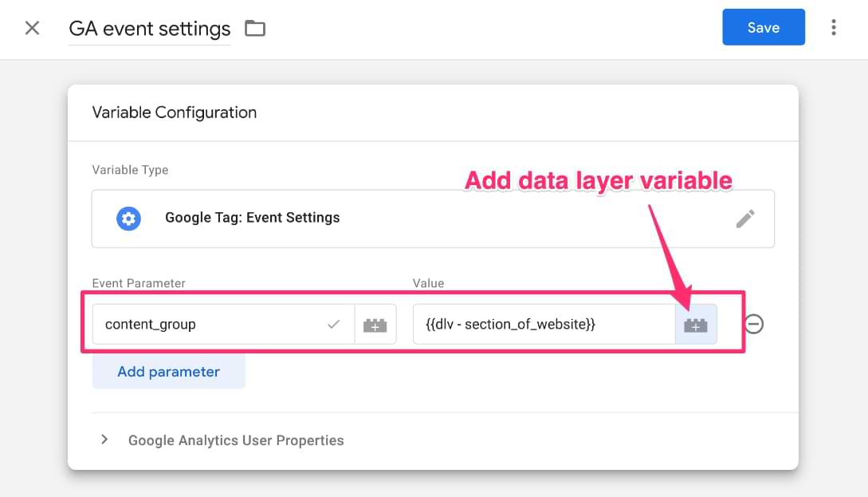Click the folder icon beside variable name
Viewport: 868px width, 497px height.
tap(255, 28)
